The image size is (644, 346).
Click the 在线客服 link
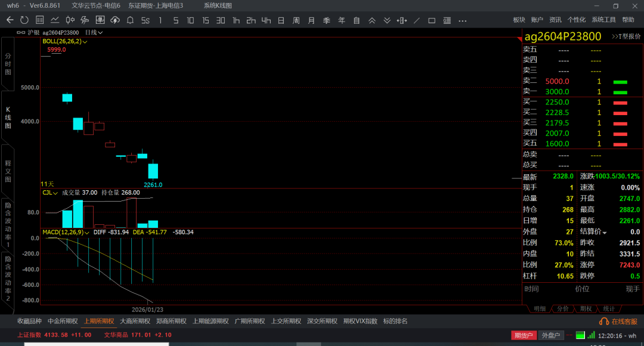click(624, 322)
